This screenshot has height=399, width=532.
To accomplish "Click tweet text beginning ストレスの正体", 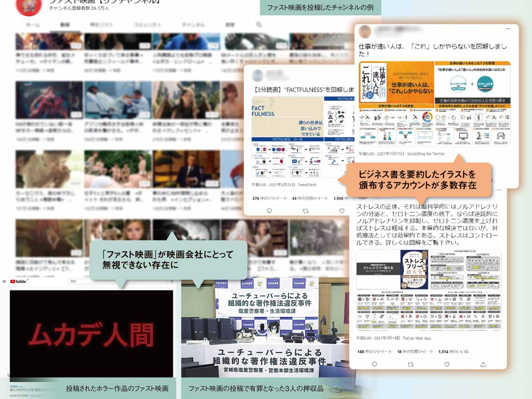I will tap(428, 225).
